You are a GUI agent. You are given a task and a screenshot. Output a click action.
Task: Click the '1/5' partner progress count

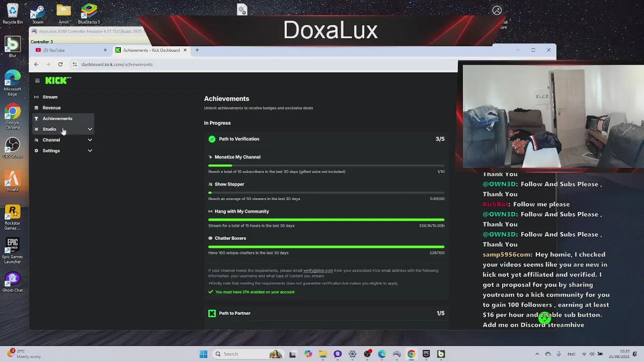(x=441, y=313)
